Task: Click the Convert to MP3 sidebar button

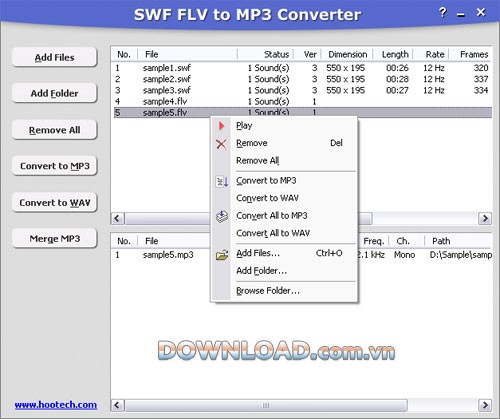Action: pos(55,166)
